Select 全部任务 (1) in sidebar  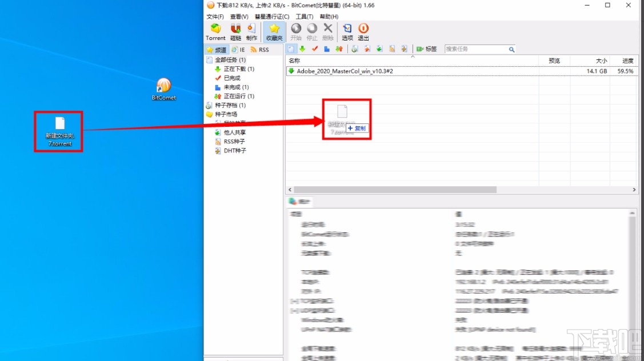[x=230, y=60]
